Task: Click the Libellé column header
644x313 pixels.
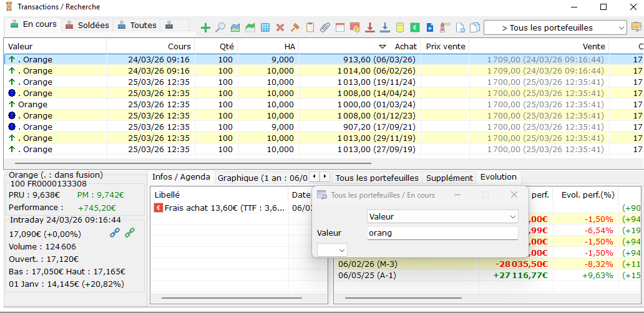Action: [219, 195]
